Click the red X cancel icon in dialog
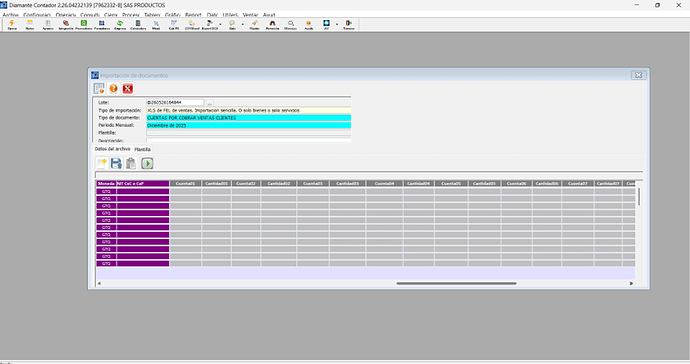 tap(128, 88)
